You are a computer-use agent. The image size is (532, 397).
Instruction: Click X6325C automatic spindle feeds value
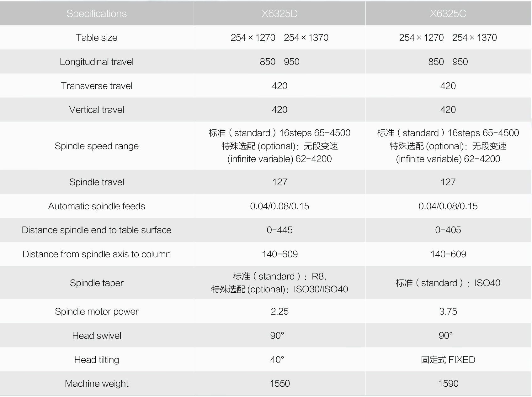click(x=448, y=206)
